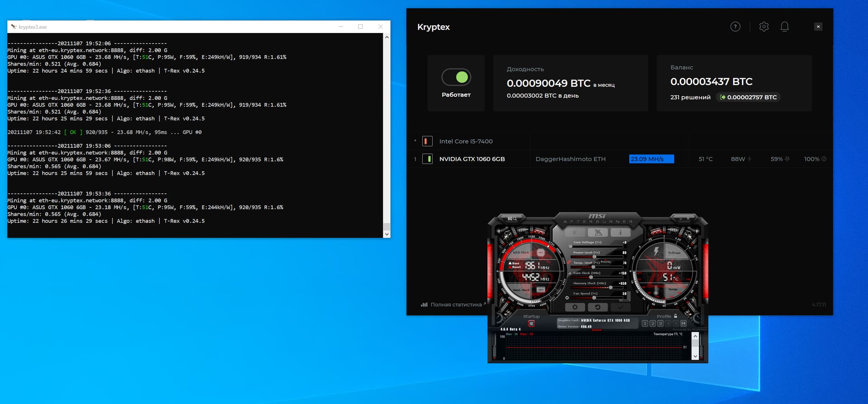Click the Afterburner MSI dragon logo button

click(x=598, y=232)
